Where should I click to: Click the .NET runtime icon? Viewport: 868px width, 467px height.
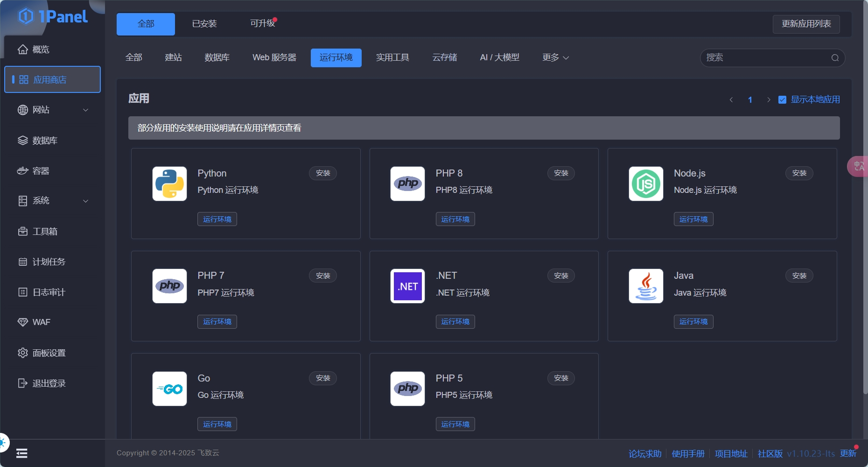(407, 286)
